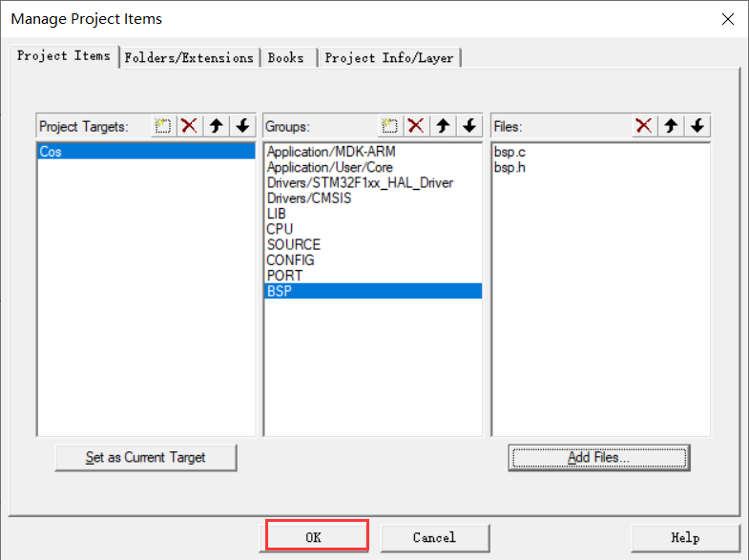Open Help for this dialog

tap(685, 537)
